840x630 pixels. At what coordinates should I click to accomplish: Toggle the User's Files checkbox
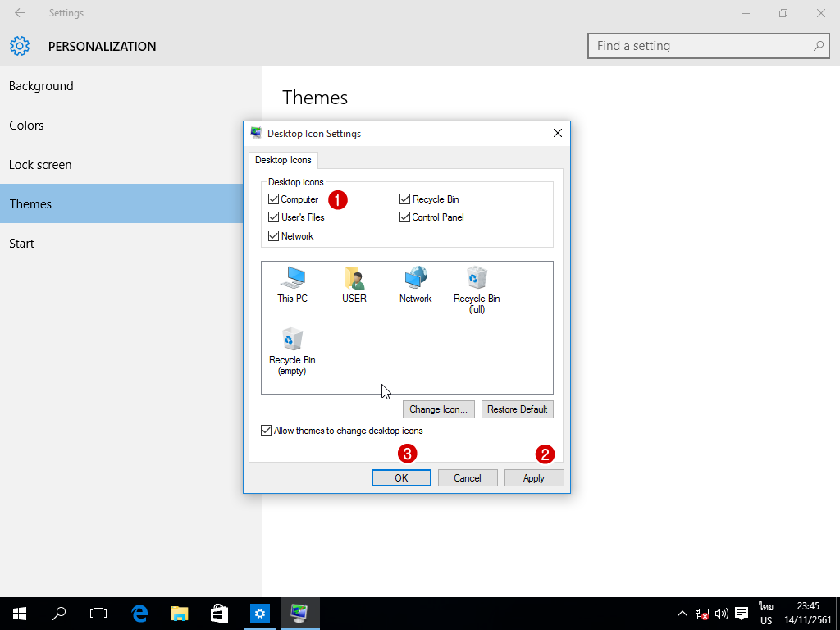tap(274, 217)
